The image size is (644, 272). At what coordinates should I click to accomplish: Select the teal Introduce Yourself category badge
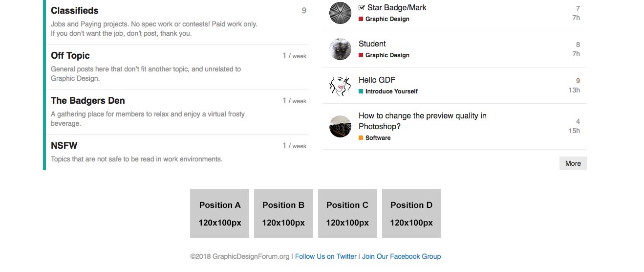click(x=388, y=91)
